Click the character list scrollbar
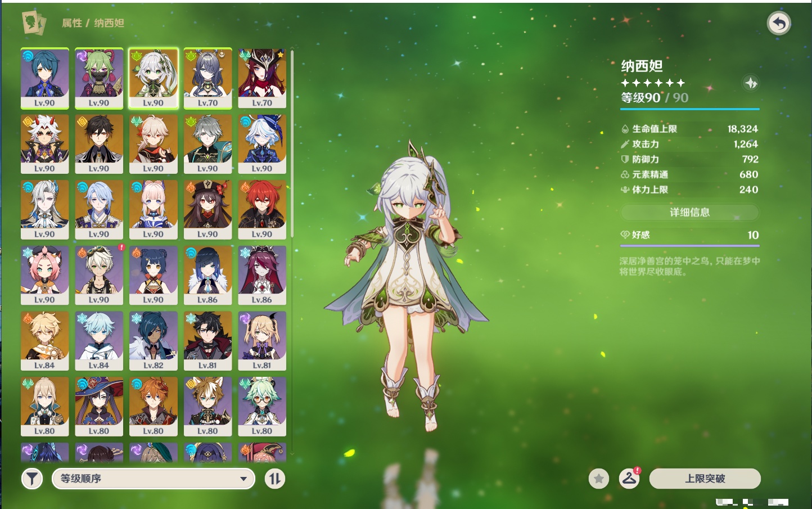 click(x=292, y=143)
